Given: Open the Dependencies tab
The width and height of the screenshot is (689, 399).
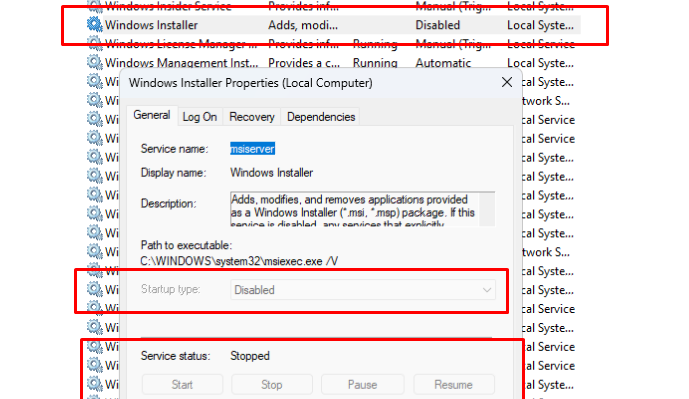Looking at the screenshot, I should point(321,117).
